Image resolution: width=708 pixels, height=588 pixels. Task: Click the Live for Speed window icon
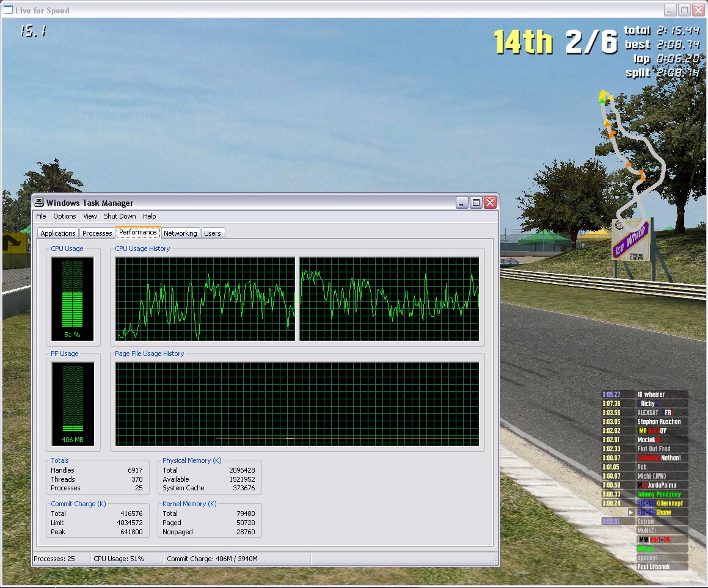pos(8,10)
